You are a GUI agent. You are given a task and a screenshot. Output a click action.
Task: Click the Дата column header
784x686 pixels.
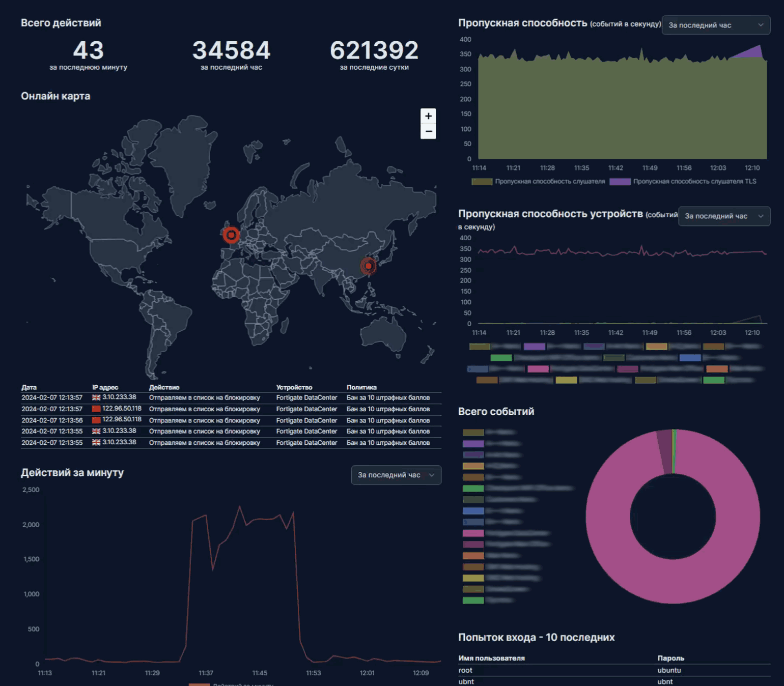tap(29, 387)
